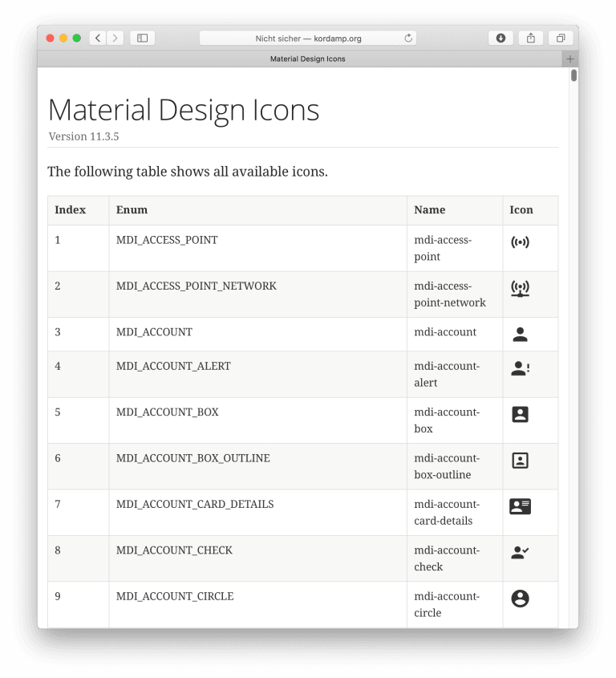Click the Enum column header
This screenshot has height=678, width=616.
tap(257, 210)
